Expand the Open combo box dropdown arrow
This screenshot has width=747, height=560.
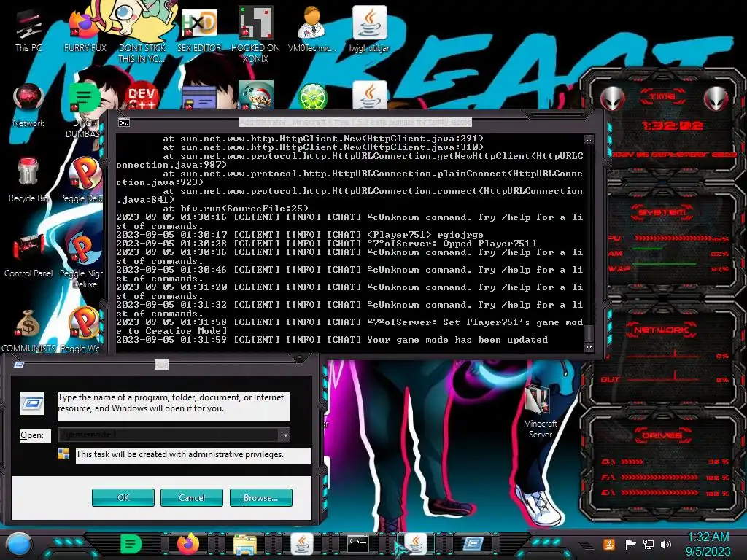285,435
